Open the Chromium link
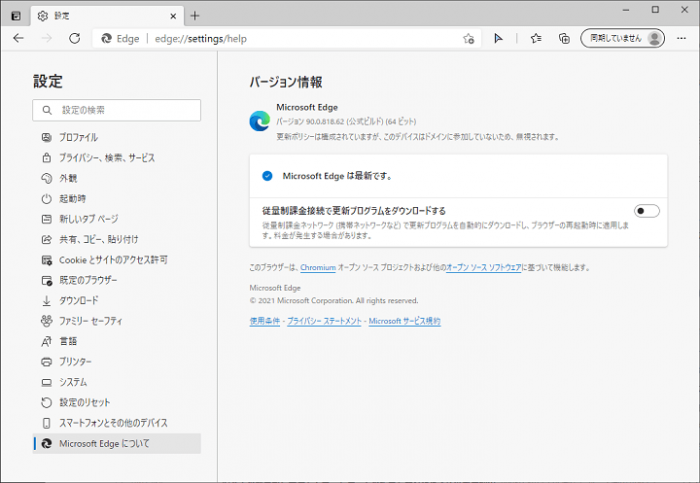This screenshot has width=700, height=483. [x=318, y=267]
